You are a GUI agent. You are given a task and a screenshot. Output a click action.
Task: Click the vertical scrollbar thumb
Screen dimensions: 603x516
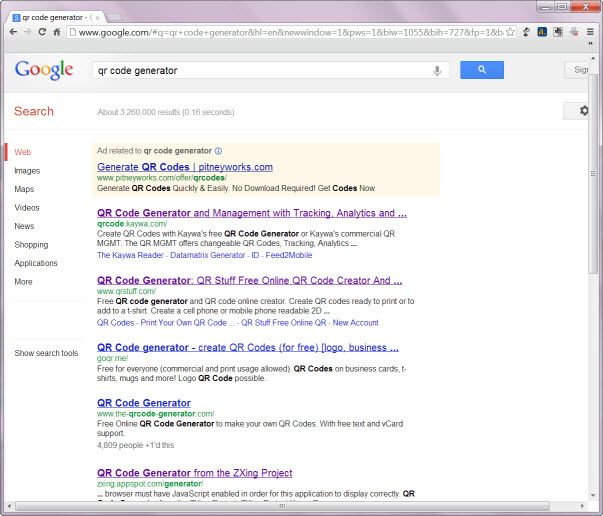tap(593, 173)
